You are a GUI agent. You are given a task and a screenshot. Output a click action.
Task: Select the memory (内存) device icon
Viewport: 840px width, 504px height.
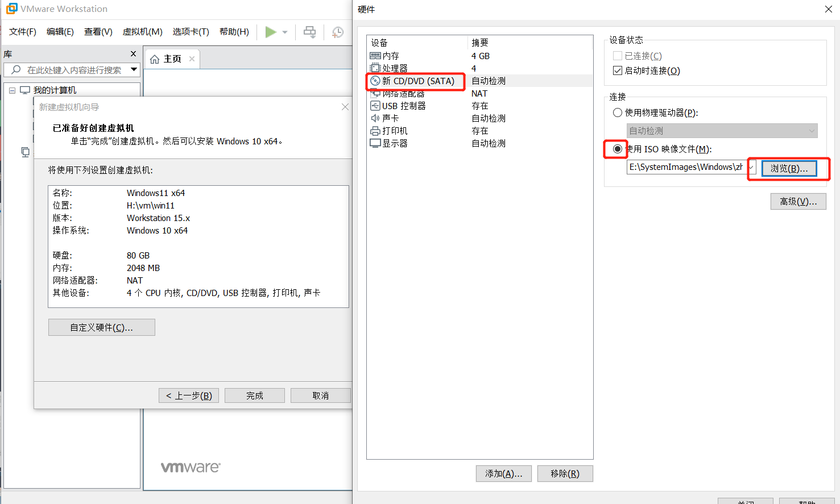tap(375, 56)
